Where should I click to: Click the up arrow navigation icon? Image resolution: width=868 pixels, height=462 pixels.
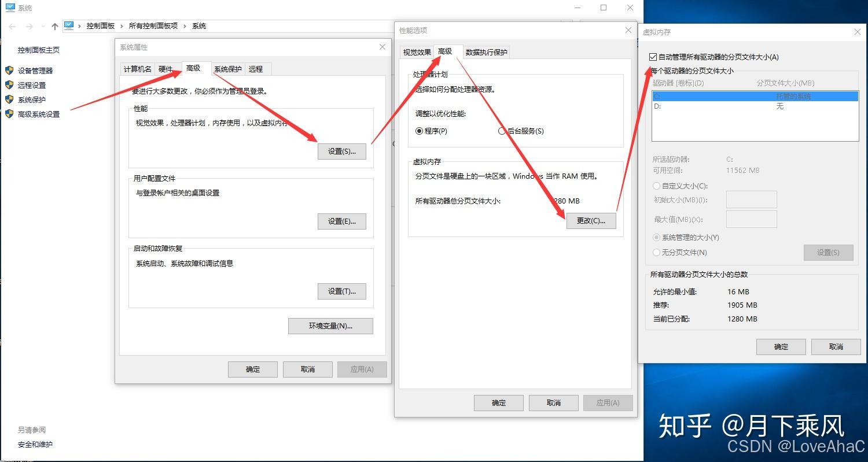(55, 26)
